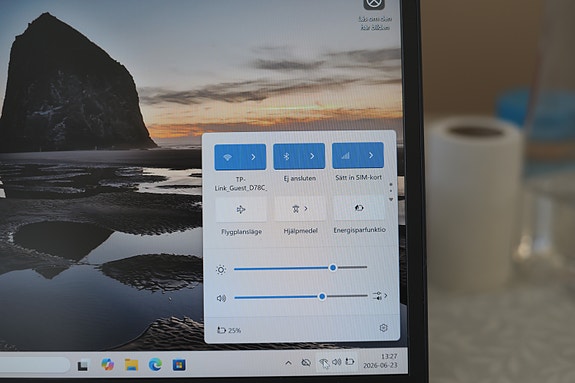Open File Explorer from the taskbar
The width and height of the screenshot is (575, 383).
click(131, 365)
